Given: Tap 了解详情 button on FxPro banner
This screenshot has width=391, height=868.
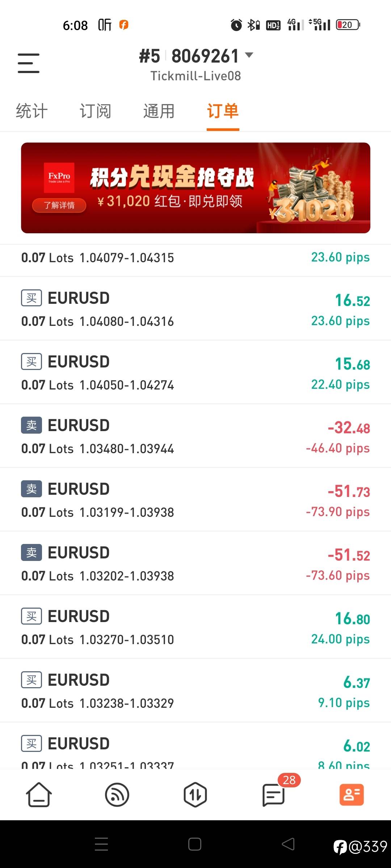Looking at the screenshot, I should [59, 205].
